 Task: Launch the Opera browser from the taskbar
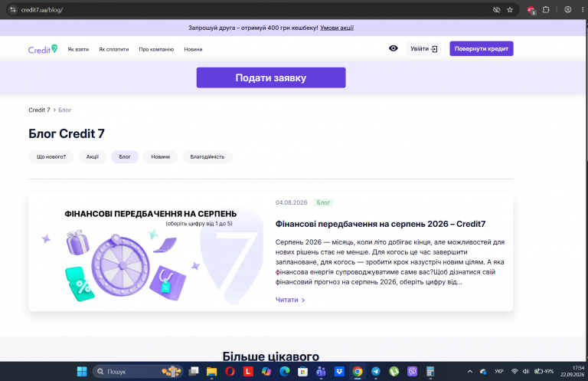click(x=230, y=372)
